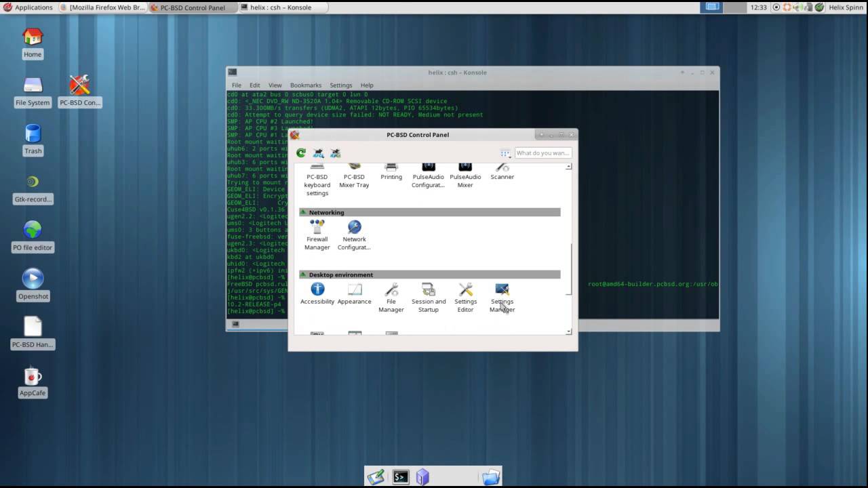Open PC-BSD Mixer Tray
The image size is (868, 488).
pyautogui.click(x=354, y=176)
